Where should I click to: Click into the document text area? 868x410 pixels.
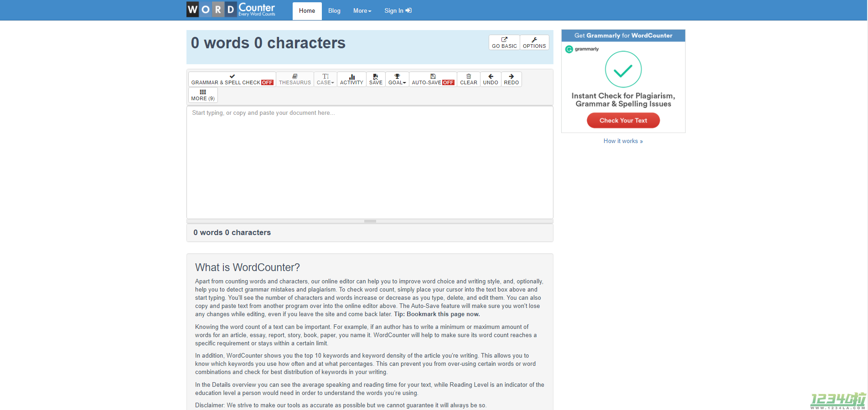(x=370, y=162)
